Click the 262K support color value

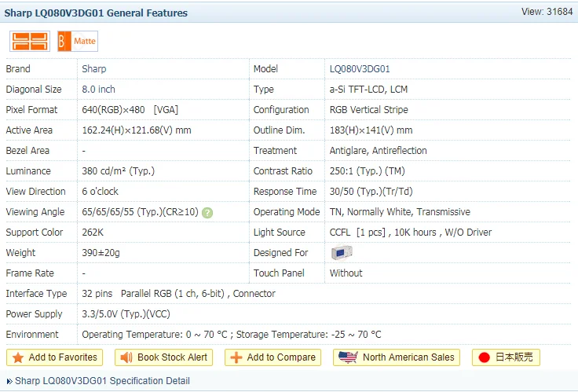(93, 233)
